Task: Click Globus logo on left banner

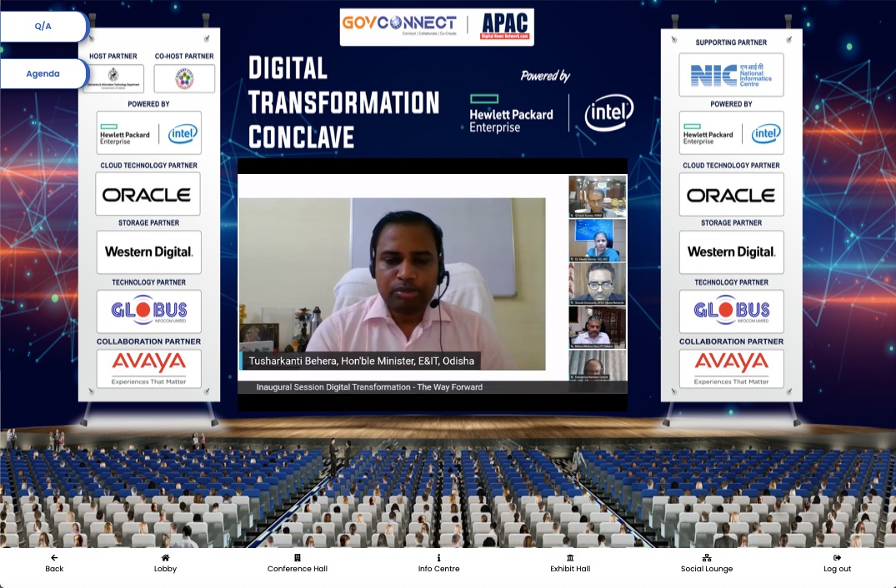Action: [148, 311]
